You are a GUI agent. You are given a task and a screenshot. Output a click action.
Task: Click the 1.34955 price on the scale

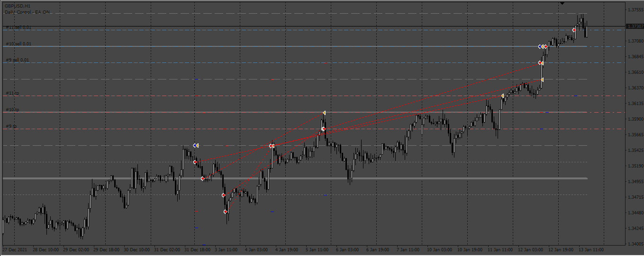pos(635,182)
